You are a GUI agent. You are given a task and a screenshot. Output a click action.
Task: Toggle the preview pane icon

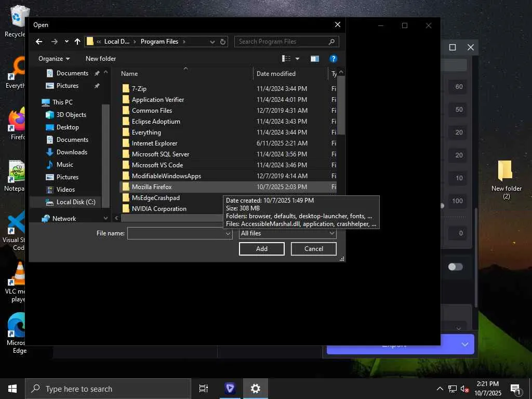315,59
